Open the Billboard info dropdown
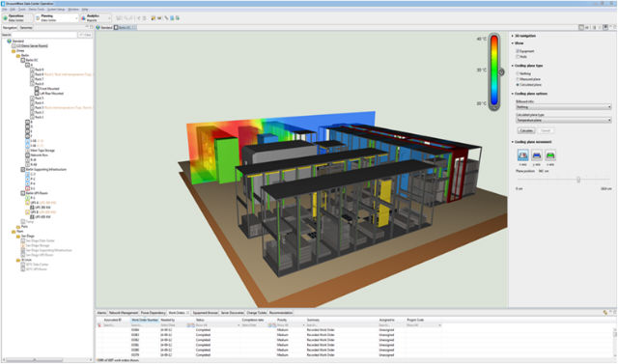 point(564,107)
